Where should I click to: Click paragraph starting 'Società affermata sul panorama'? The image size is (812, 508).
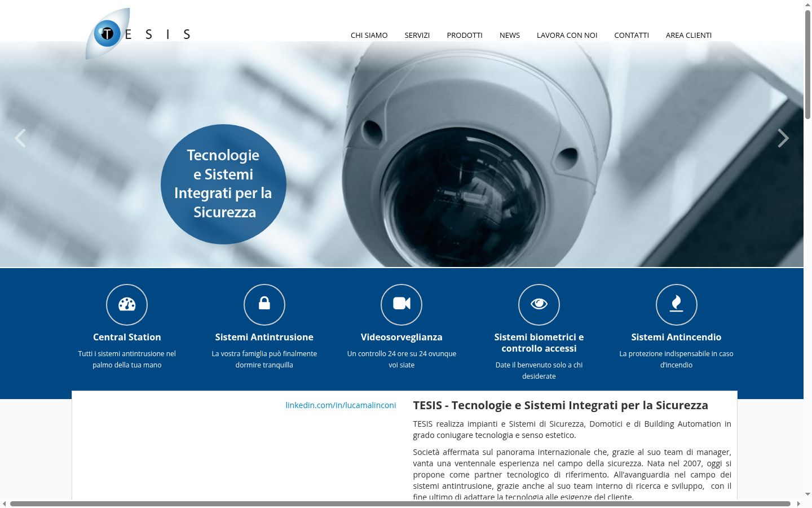pyautogui.click(x=572, y=474)
